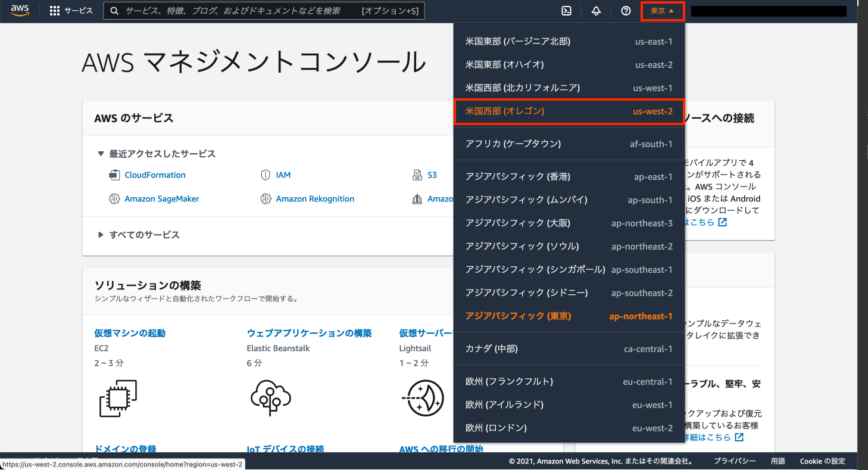
Task: Select 米国東部 (オハイオ) us-east-2
Action: [569, 64]
